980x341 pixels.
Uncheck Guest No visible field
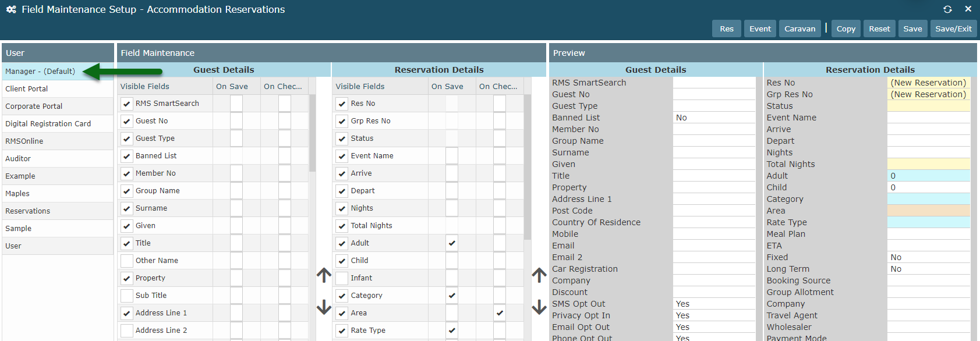point(127,121)
